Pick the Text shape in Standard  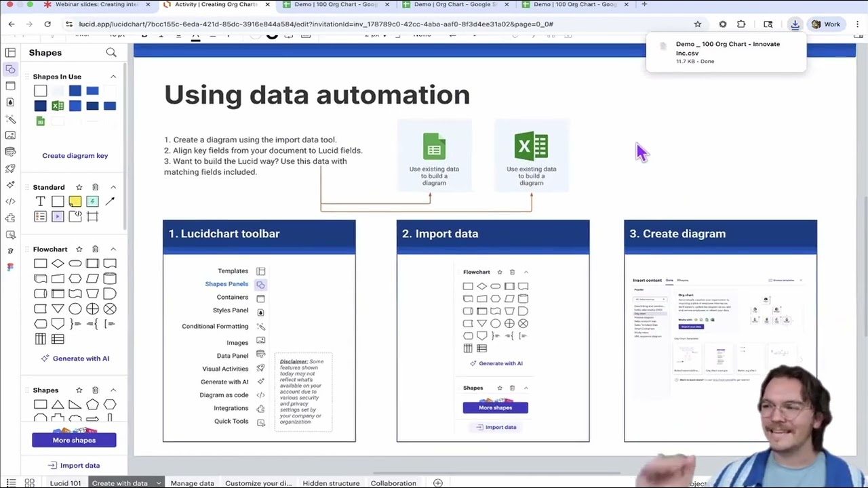(40, 201)
